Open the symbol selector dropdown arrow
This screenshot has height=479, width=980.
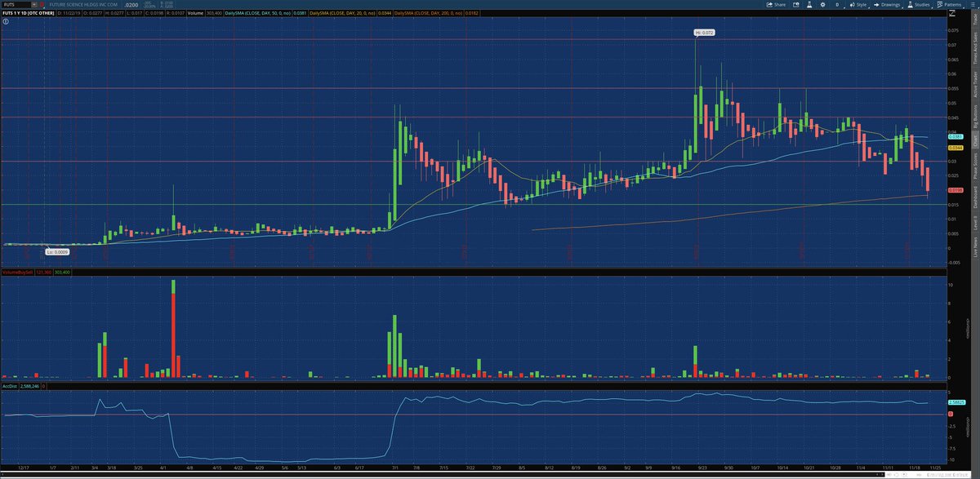pos(34,4)
